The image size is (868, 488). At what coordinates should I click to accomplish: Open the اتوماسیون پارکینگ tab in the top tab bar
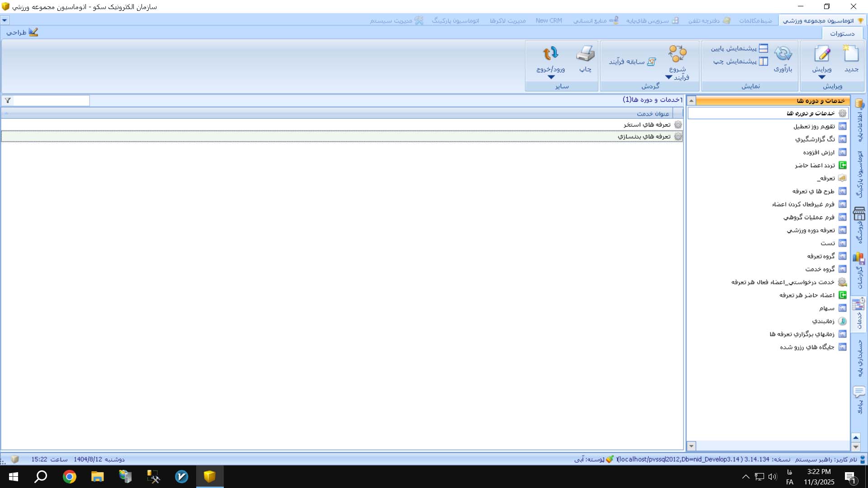(455, 20)
